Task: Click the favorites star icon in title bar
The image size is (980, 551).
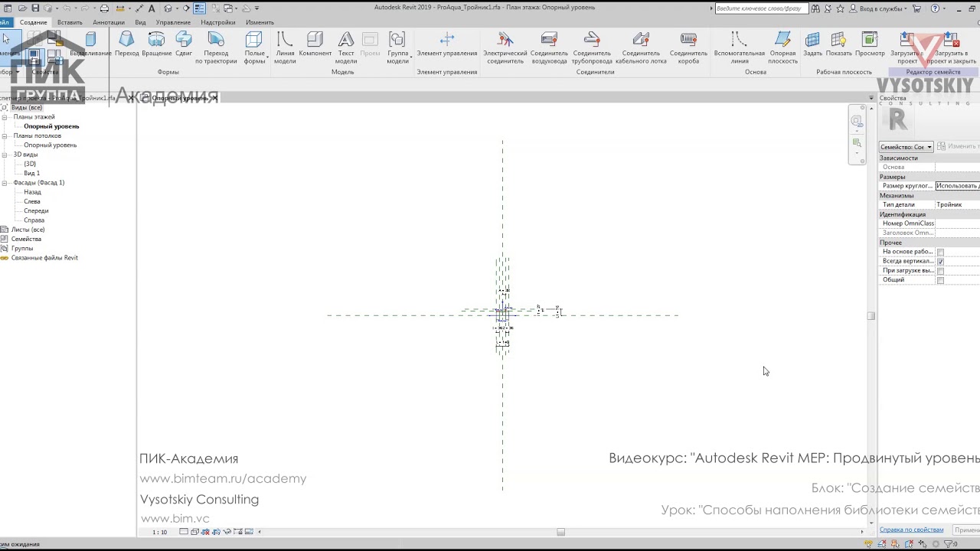Action: pos(840,8)
